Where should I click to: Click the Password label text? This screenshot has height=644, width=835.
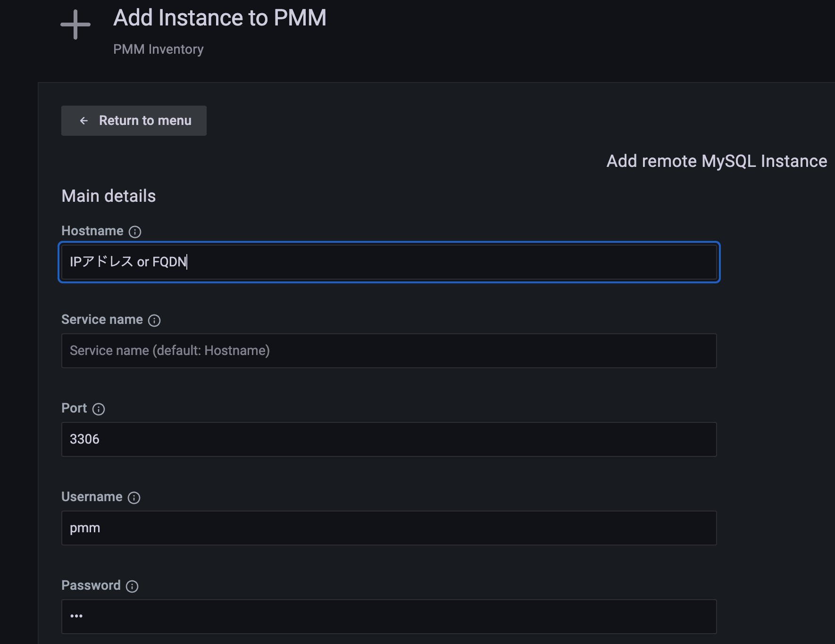[91, 585]
